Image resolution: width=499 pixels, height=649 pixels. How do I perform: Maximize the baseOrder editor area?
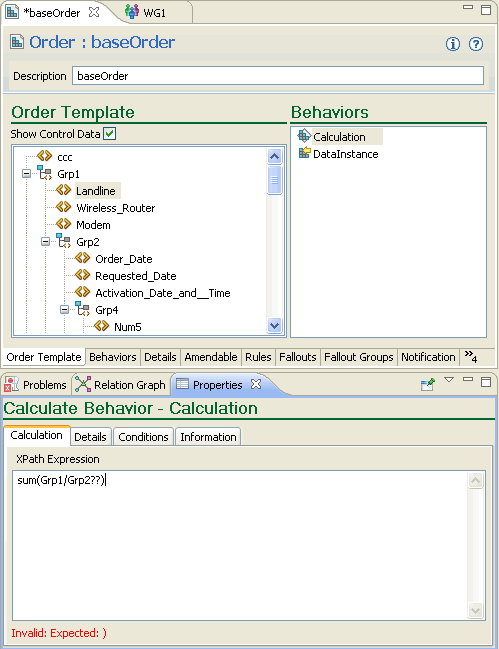click(x=486, y=10)
